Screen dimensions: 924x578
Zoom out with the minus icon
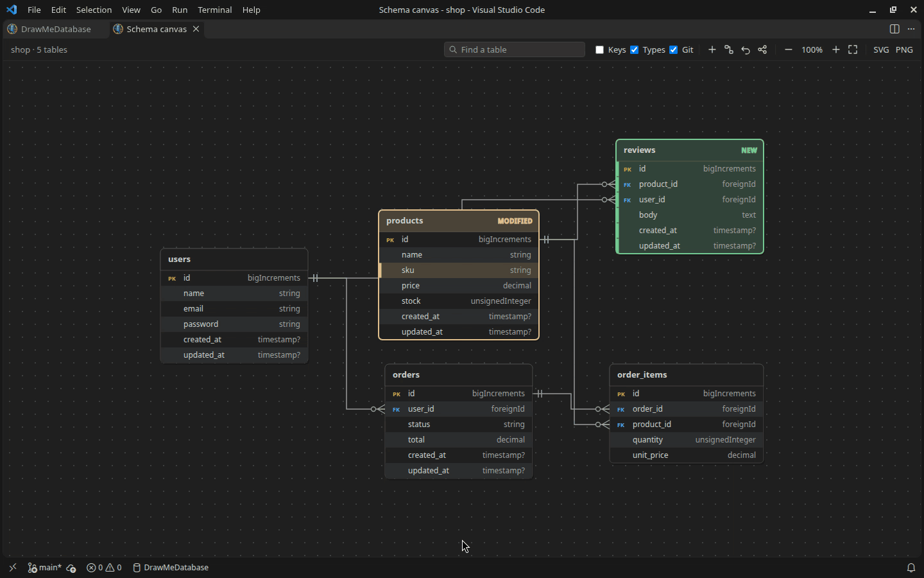(789, 49)
